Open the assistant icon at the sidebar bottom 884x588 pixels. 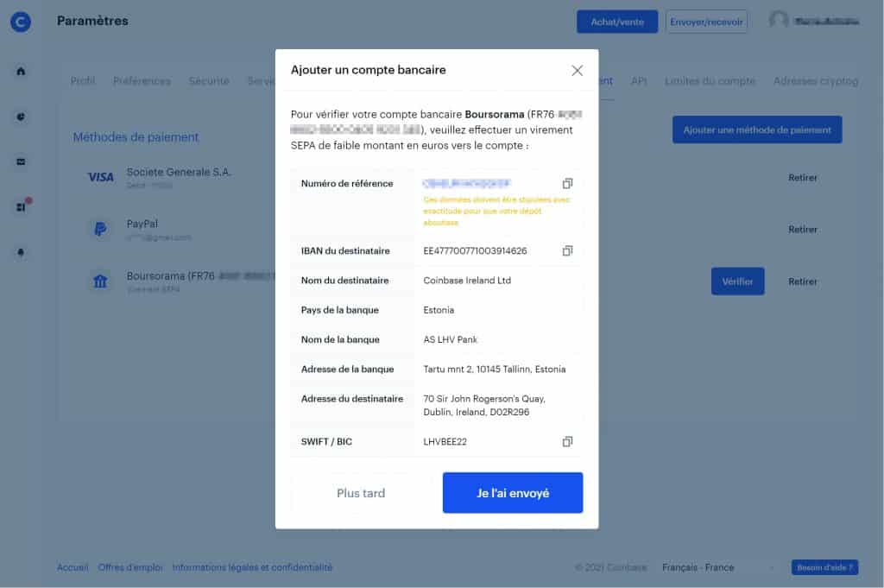tap(19, 250)
